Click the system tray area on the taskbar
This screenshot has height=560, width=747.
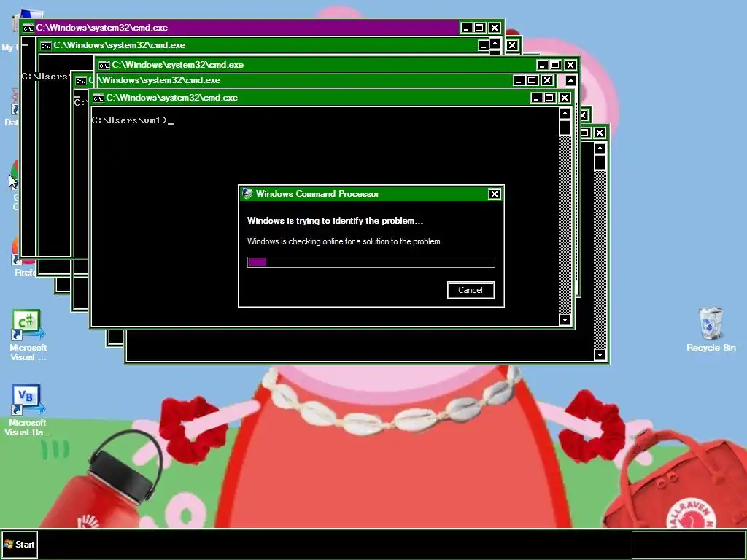point(688,544)
